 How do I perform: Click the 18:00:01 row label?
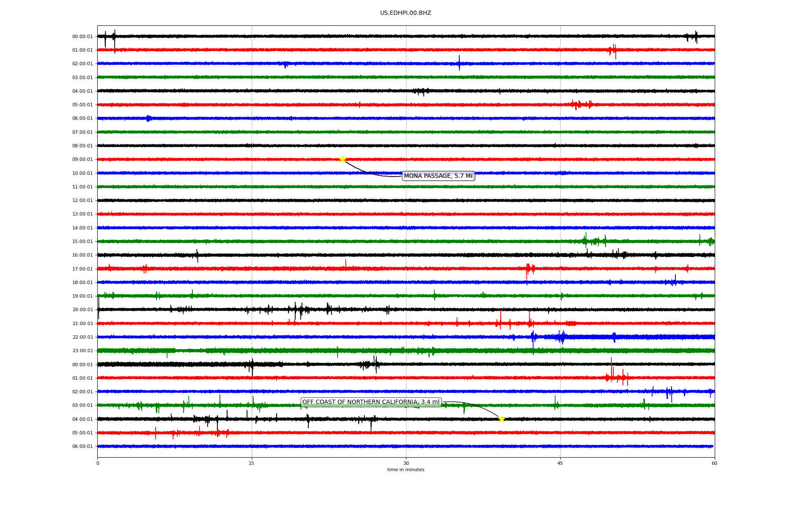tap(82, 283)
